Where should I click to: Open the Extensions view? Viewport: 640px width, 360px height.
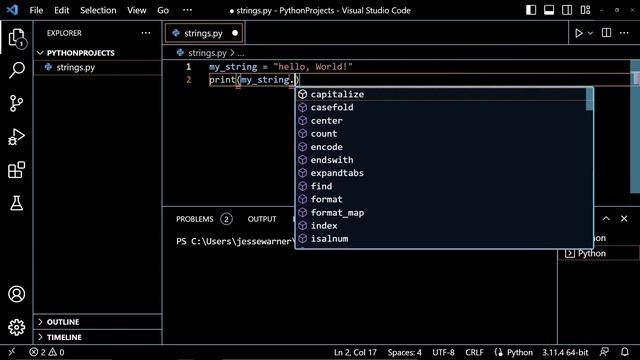16,170
